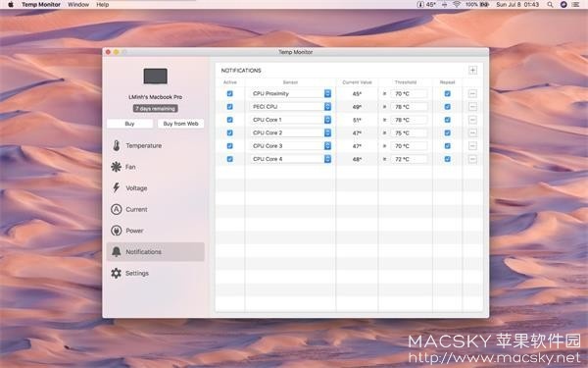Disable Repeat for CPU Proximity
Screen dimensions: 588x368
click(448, 93)
